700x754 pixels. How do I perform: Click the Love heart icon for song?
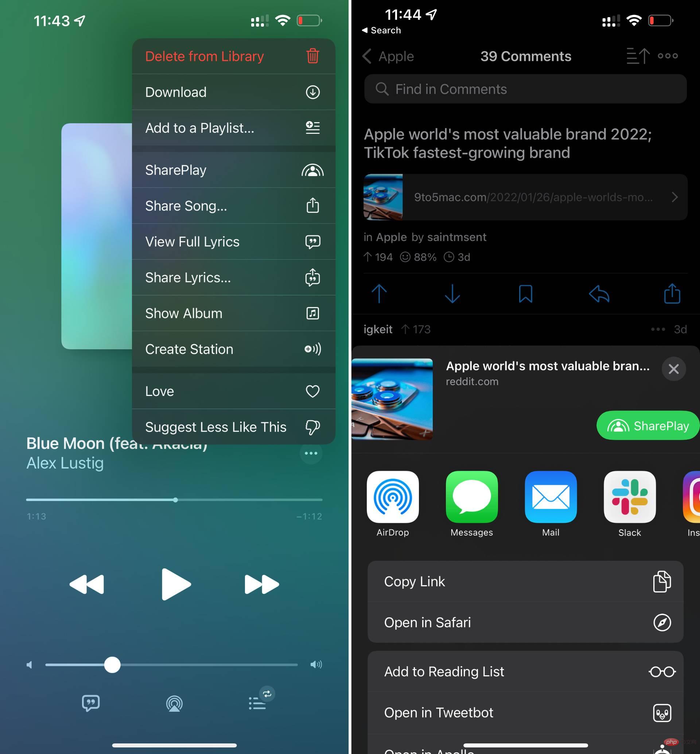(312, 392)
